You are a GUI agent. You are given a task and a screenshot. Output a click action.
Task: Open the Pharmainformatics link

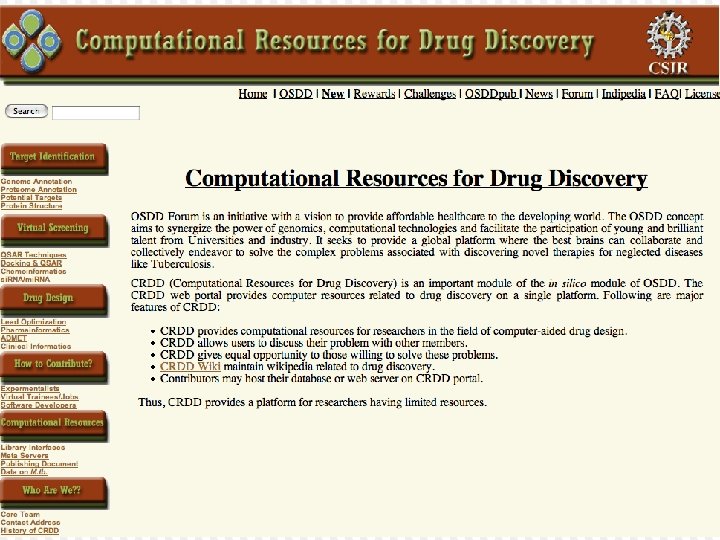pos(35,330)
